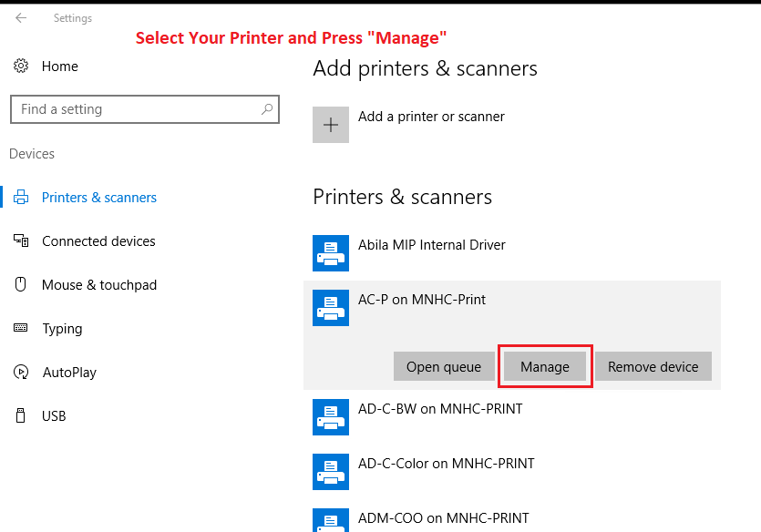Screen dimensions: 761x532
Task: Click the AD-C-Color printer icon
Action: click(331, 472)
